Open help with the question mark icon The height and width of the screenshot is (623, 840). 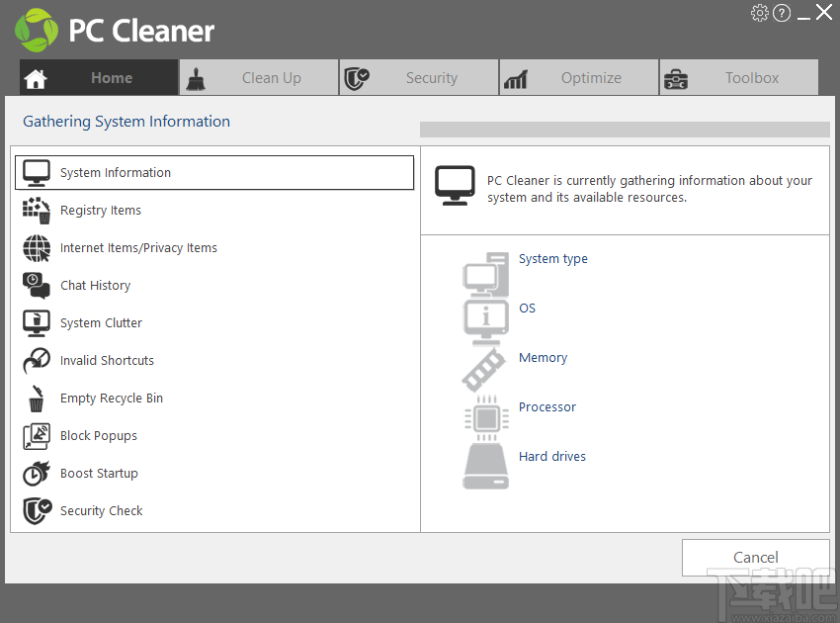coord(782,13)
